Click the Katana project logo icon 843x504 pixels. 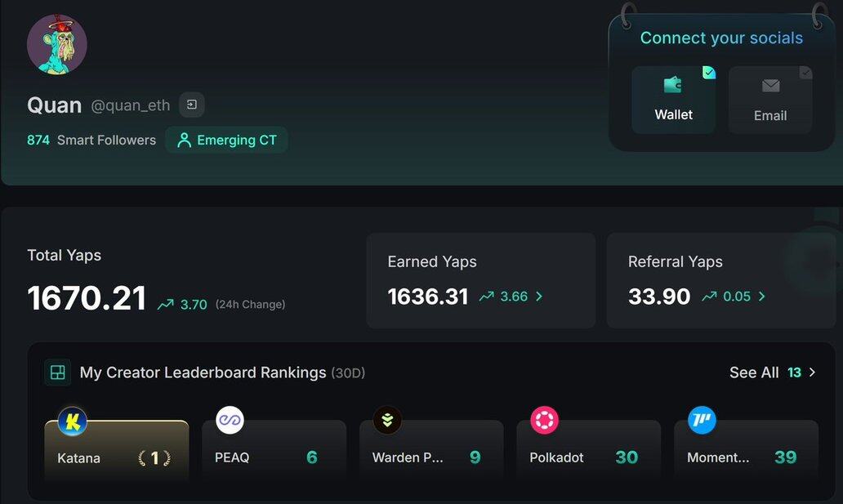73,421
